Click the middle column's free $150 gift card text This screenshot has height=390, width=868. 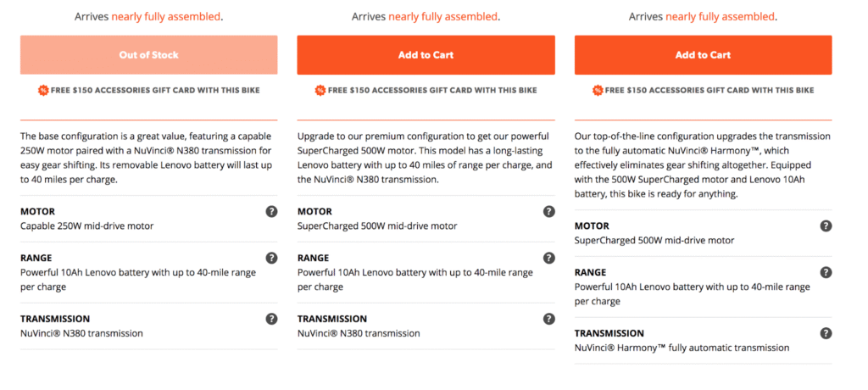tap(432, 90)
